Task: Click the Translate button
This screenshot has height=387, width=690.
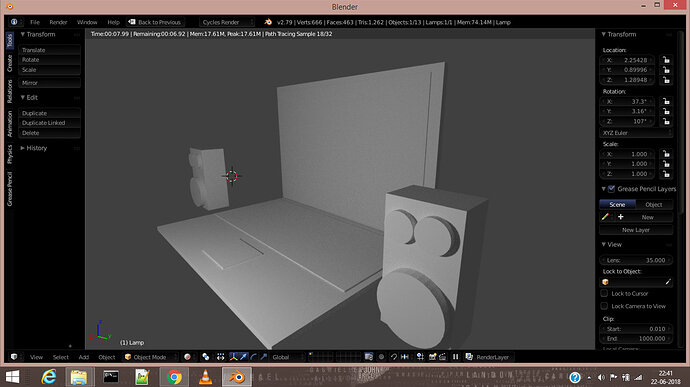Action: click(49, 50)
